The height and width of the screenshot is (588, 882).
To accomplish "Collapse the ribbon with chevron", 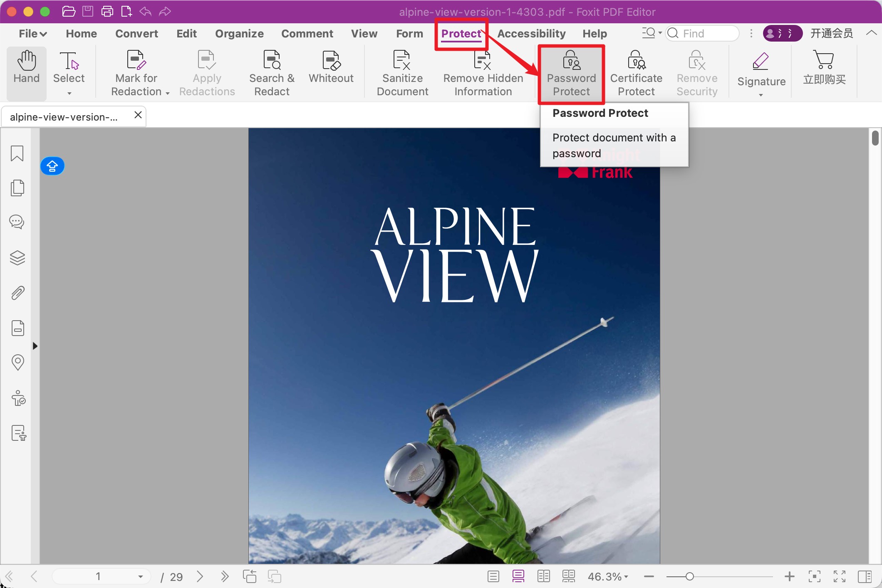I will coord(871,33).
